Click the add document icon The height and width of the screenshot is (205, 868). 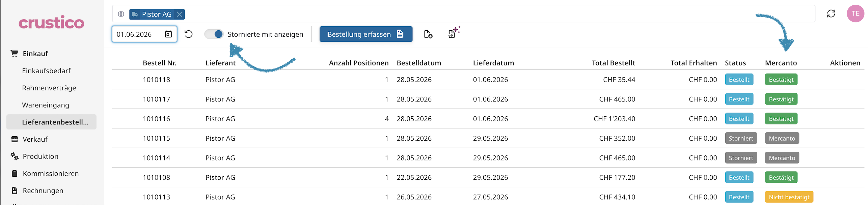428,34
